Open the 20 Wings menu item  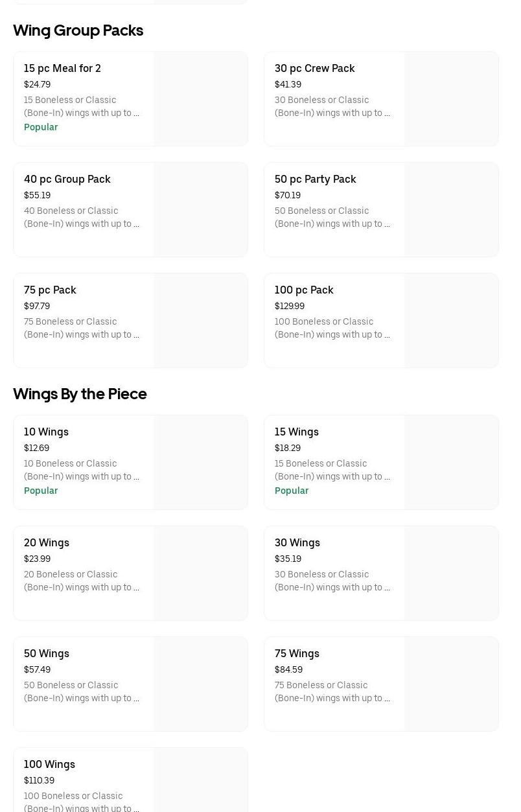(x=47, y=542)
